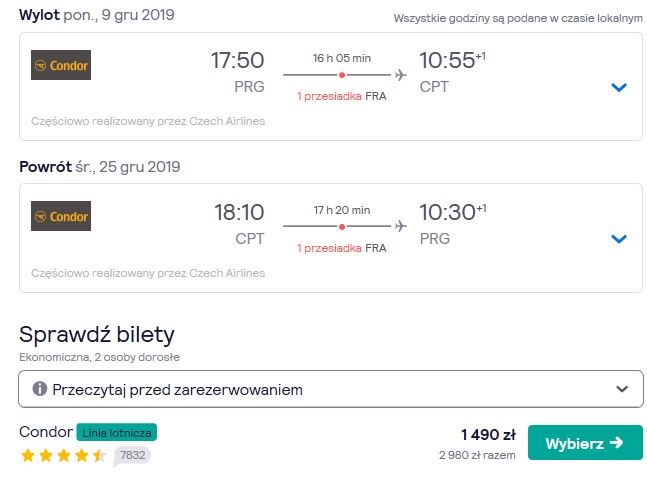Viewport: 647px width, 481px height.
Task: Click the outbound 1 przesiadka FRA label
Action: 342,96
